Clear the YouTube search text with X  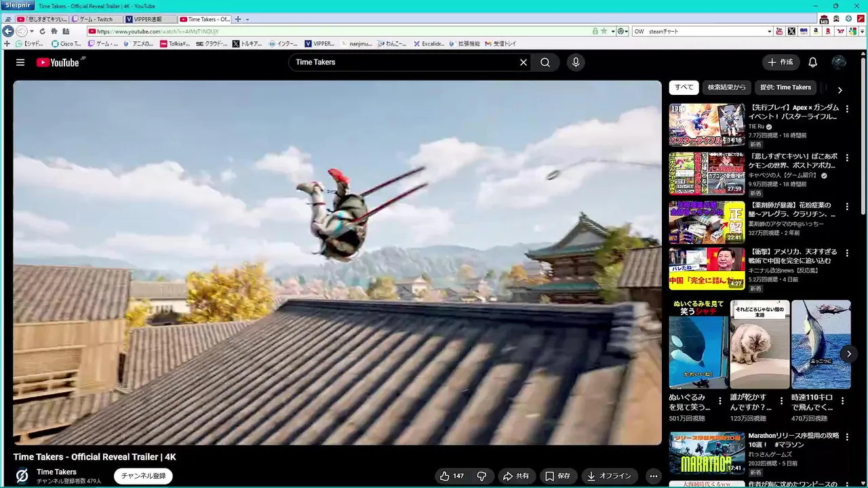524,62
